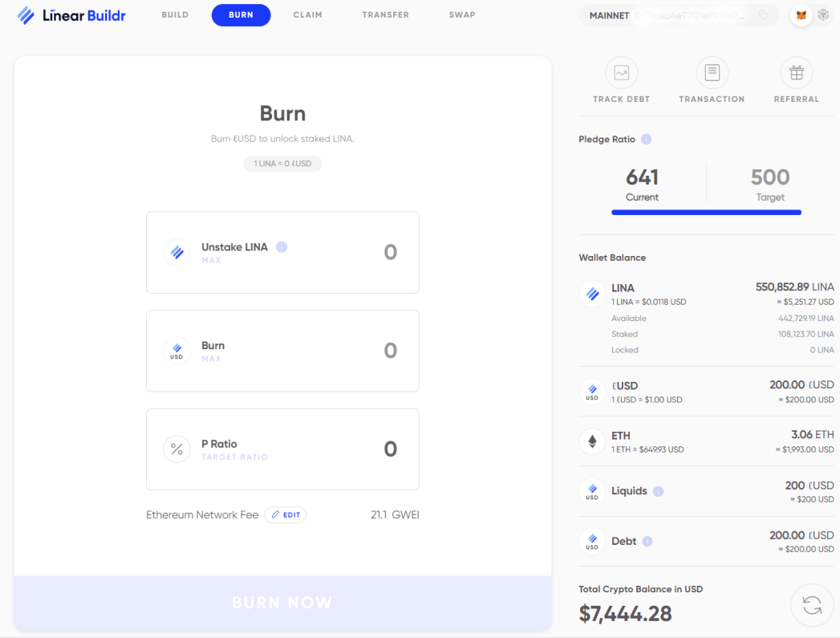Copy the wallet address
This screenshot has width=840, height=638.
(763, 15)
